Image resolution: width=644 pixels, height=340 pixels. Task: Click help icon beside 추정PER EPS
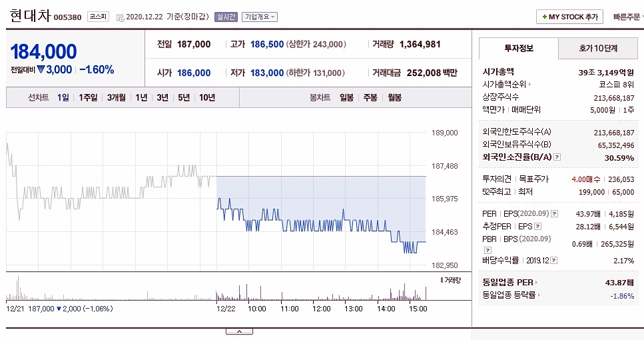[x=537, y=227]
